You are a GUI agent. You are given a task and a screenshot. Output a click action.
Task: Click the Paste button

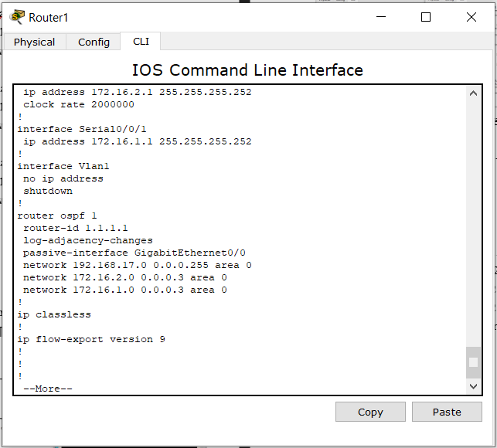tap(447, 412)
